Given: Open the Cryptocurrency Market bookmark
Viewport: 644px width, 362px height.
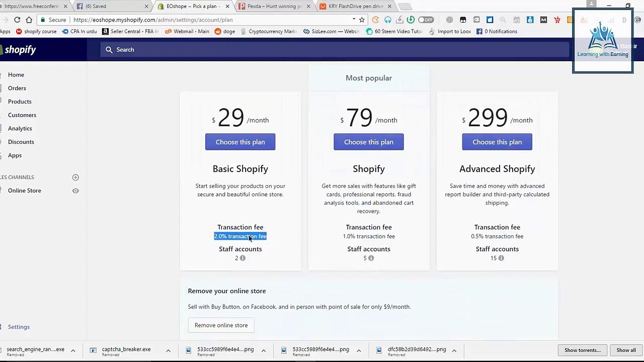Looking at the screenshot, I should click(269, 31).
